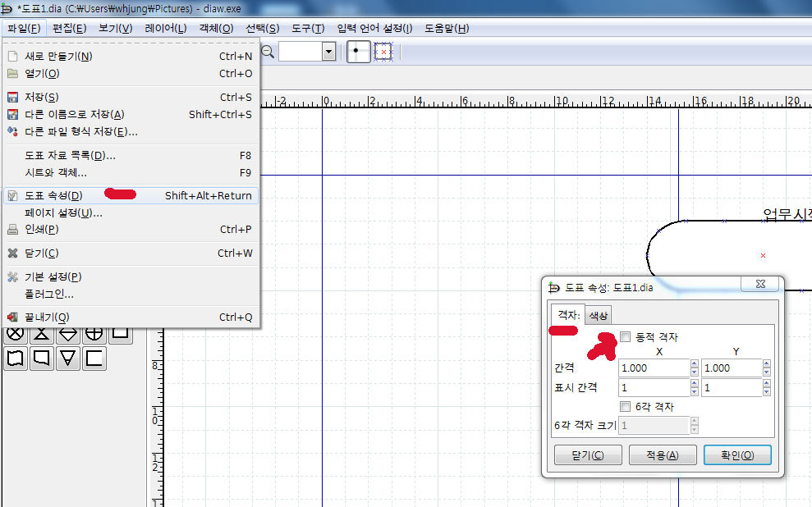This screenshot has width=812, height=507.
Task: Select the summing junction shape (circle with X)
Action: pos(16,334)
